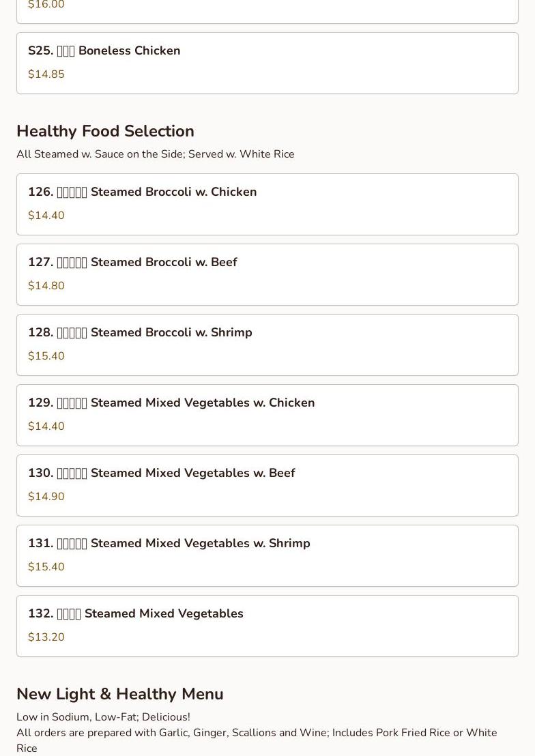This screenshot has height=756, width=535.
Task: Click the $14.40 price under item 129
Action: (46, 426)
